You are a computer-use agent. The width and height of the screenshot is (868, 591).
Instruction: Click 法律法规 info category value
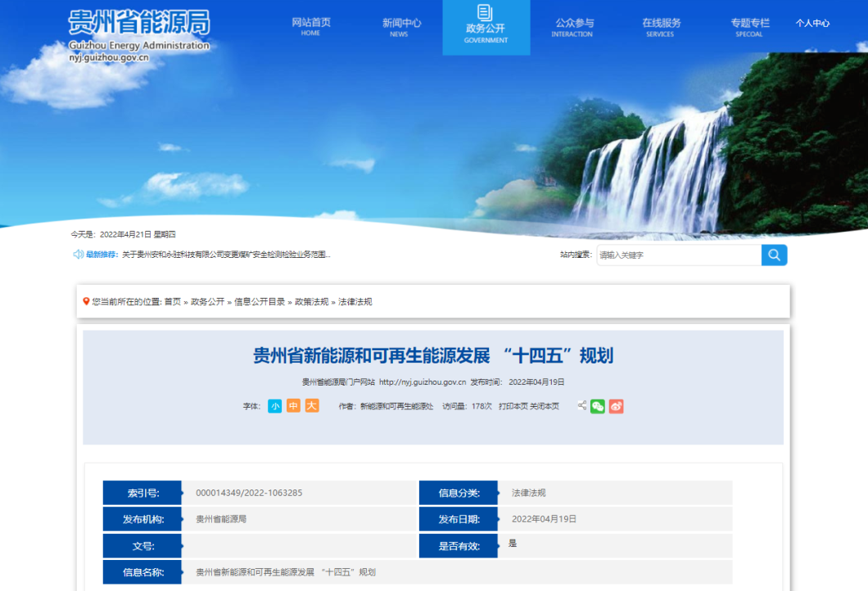[x=529, y=493]
